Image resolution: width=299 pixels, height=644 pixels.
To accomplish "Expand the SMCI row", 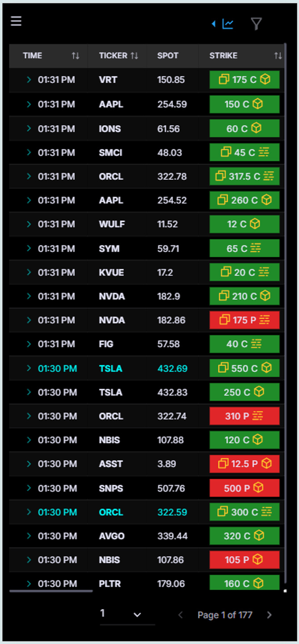I will coord(29,153).
